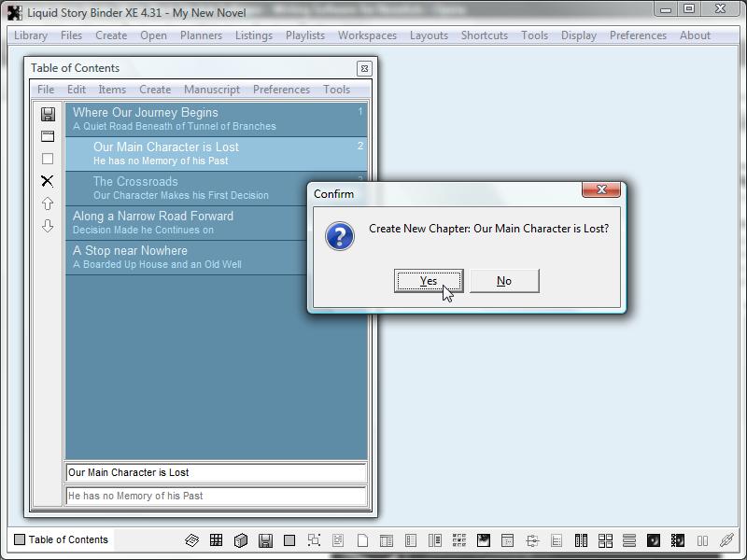The width and height of the screenshot is (747, 560).
Task: Click the chapter title input field
Action: 216,472
